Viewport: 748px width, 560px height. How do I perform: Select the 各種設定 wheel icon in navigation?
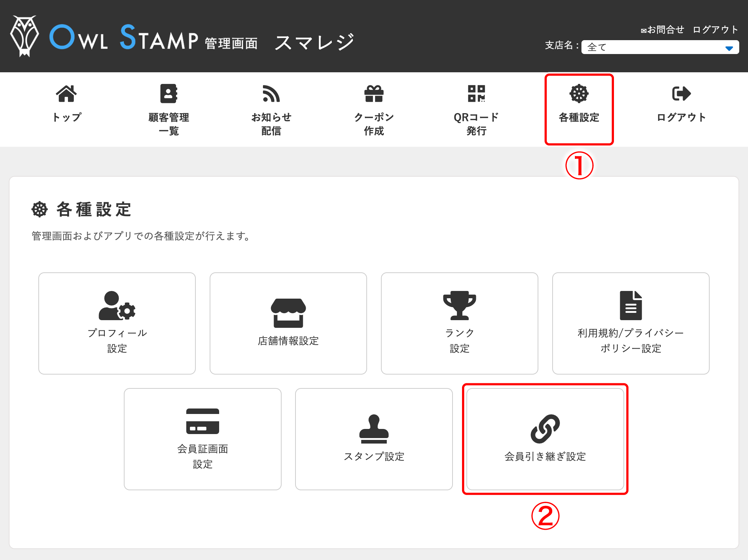579,94
